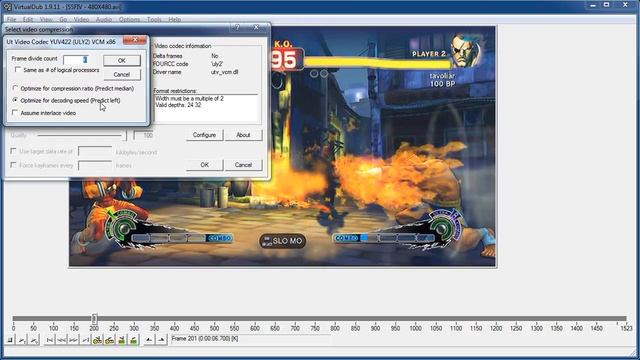The width and height of the screenshot is (640, 360).
Task: Step one frame backward
Action: [x=61, y=340]
